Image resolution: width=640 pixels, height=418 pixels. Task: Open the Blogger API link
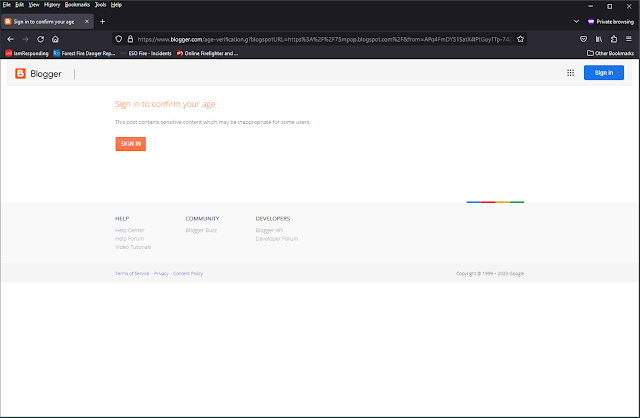tap(269, 230)
